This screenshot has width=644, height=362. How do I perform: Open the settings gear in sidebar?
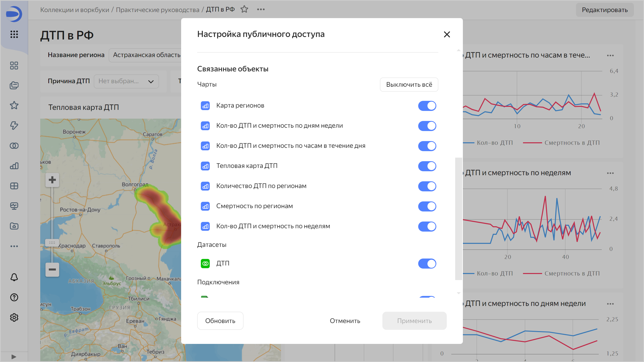[x=14, y=318]
